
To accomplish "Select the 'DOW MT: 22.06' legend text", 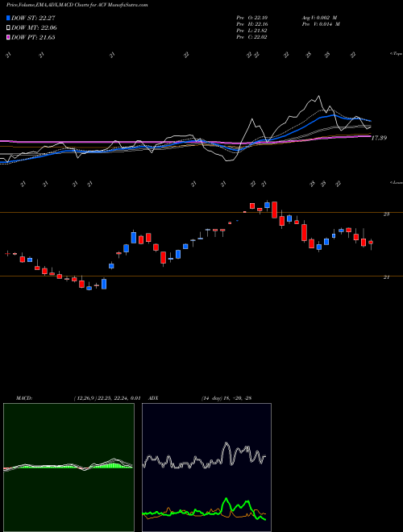I will [34, 28].
